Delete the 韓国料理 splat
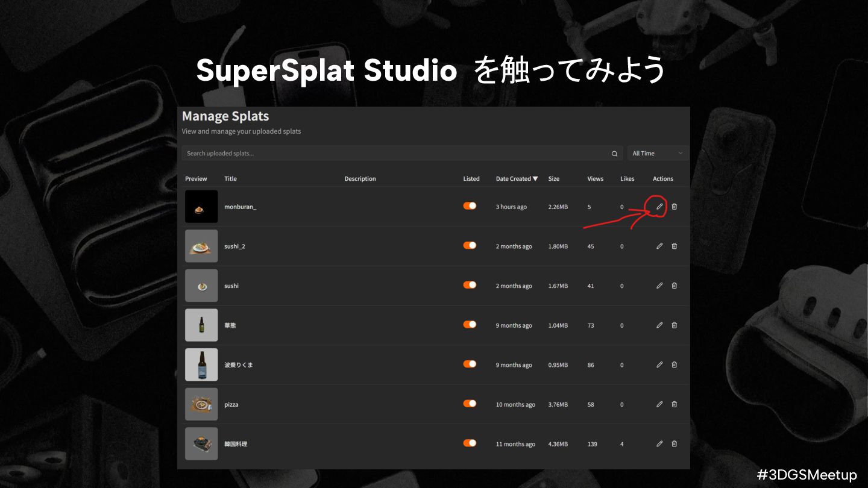 point(675,443)
